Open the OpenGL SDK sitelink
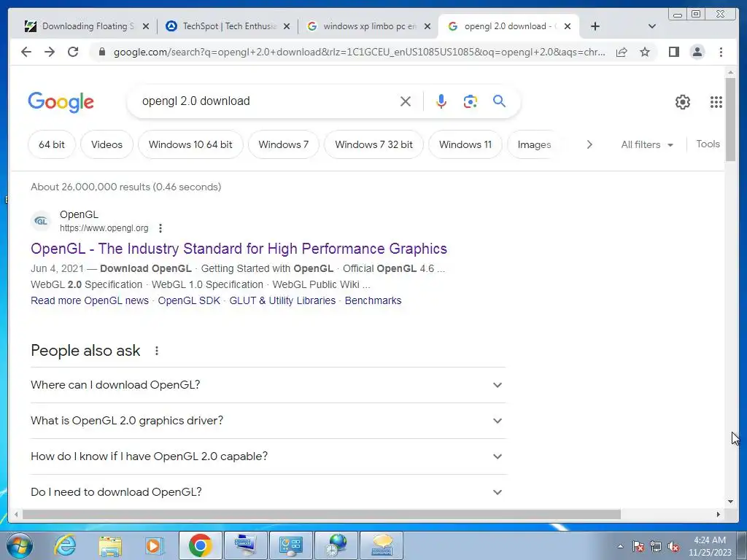The width and height of the screenshot is (747, 560). click(x=189, y=300)
